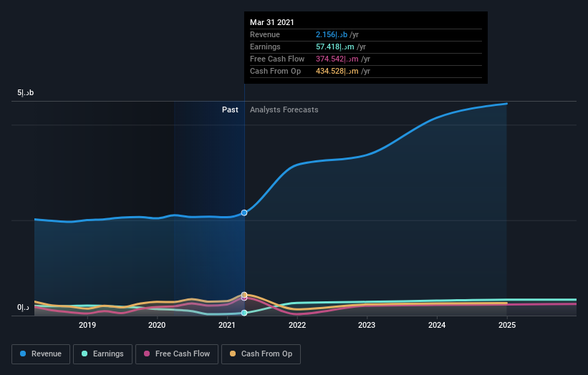The width and height of the screenshot is (588, 375).
Task: Click the 2024 x-axis label
Action: point(437,325)
